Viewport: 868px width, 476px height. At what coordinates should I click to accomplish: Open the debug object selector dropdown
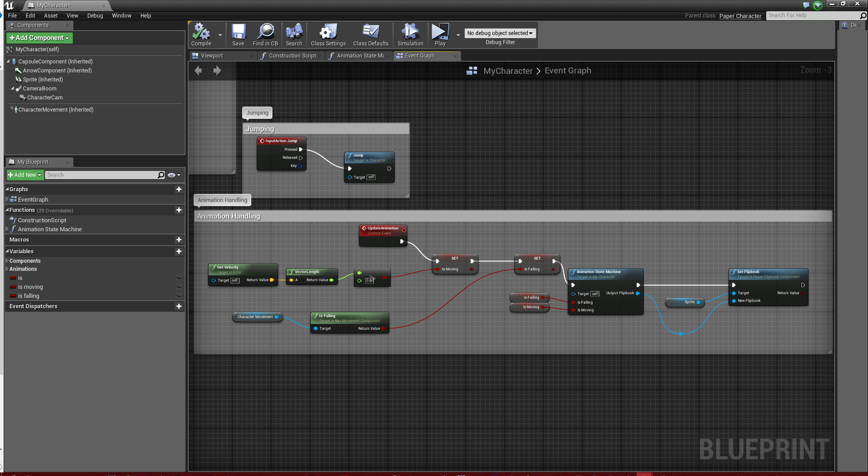point(500,33)
